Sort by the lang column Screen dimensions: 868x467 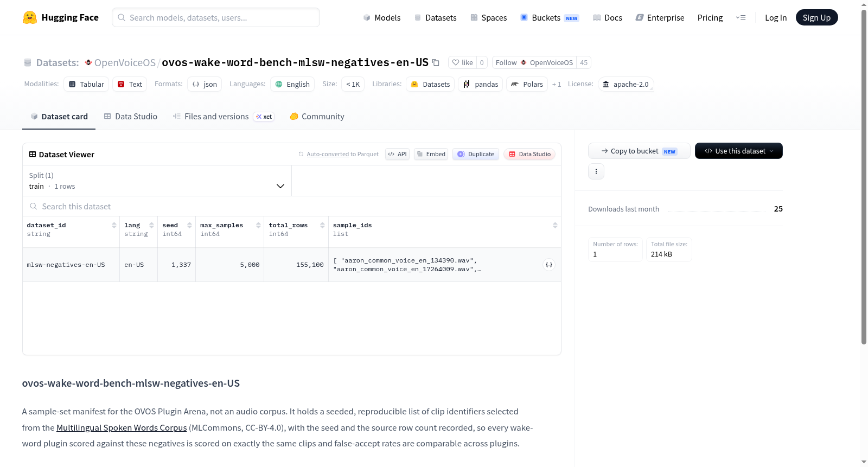tap(151, 225)
